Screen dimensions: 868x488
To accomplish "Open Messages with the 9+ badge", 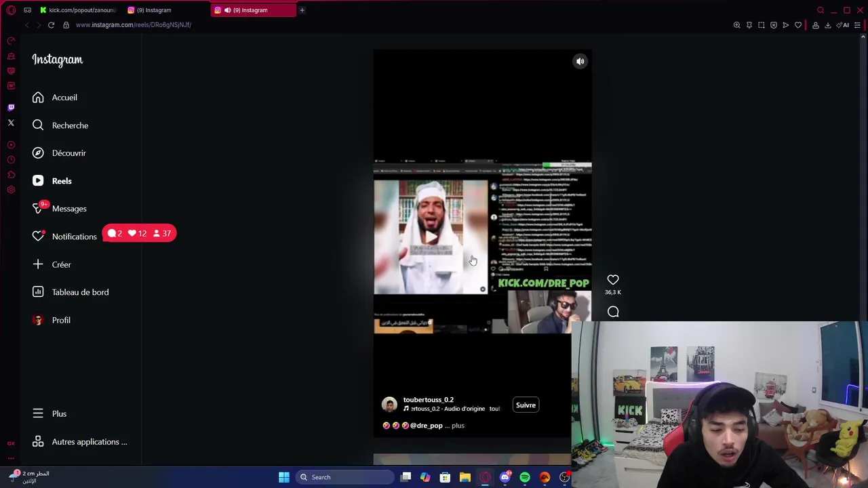I will tap(60, 209).
